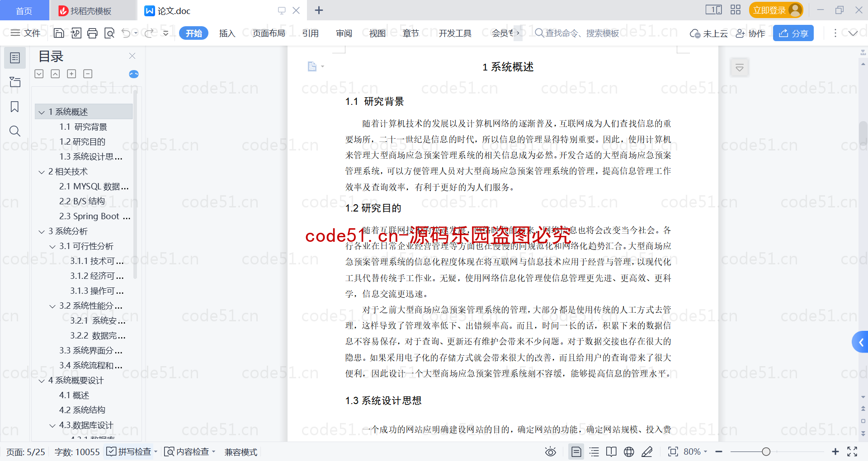Viewport: 868px width, 461px height.
Task: Select the 审阅 ribbon tab
Action: [344, 33]
